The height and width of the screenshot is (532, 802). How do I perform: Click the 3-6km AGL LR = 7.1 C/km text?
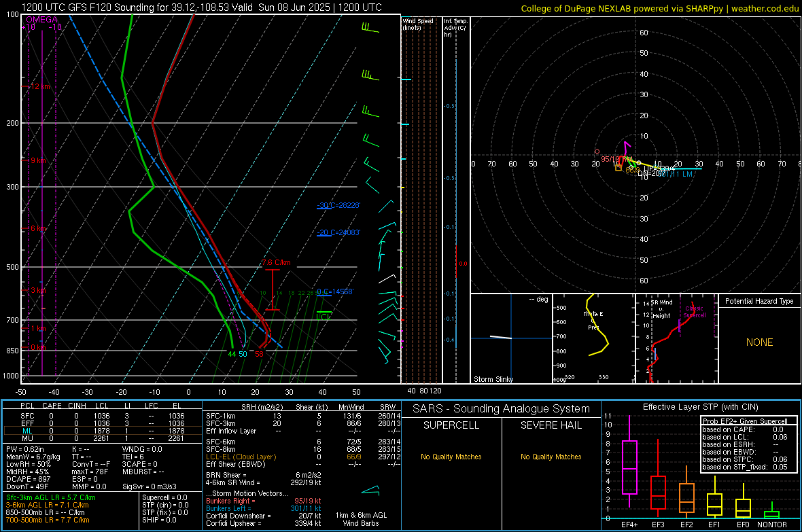point(47,505)
